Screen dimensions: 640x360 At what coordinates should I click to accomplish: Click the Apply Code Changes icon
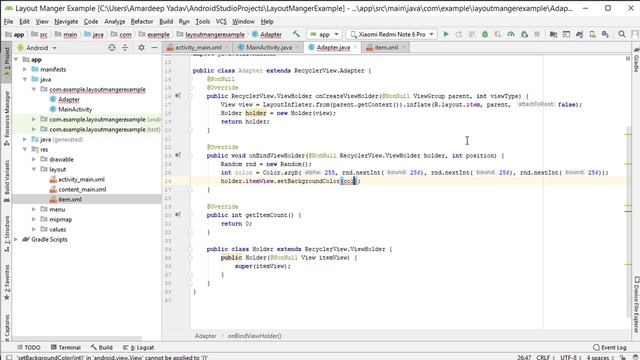click(x=472, y=34)
